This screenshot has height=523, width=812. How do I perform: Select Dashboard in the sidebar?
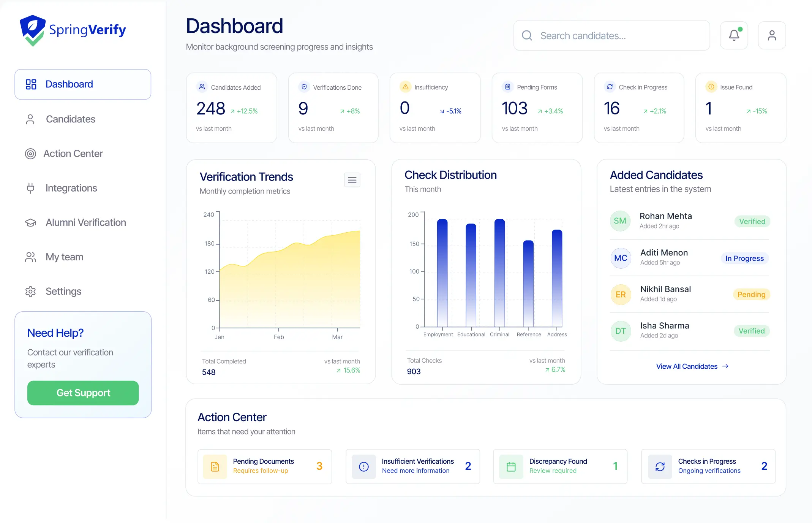click(83, 84)
